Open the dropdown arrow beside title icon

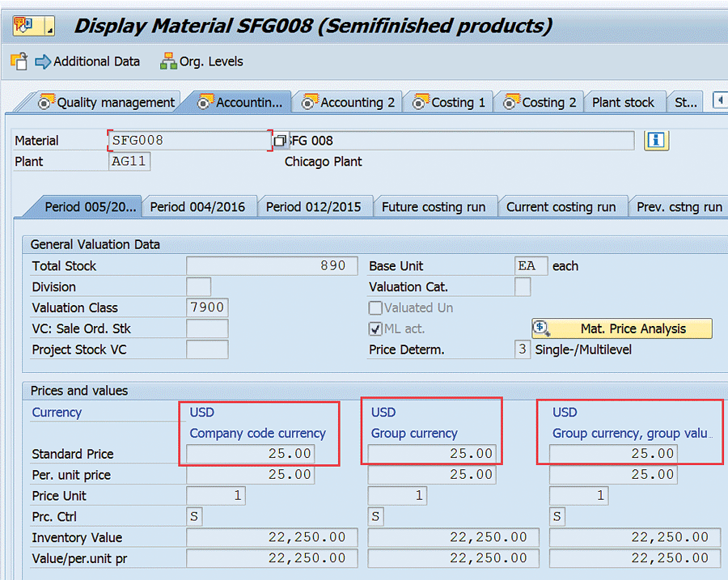tap(49, 30)
